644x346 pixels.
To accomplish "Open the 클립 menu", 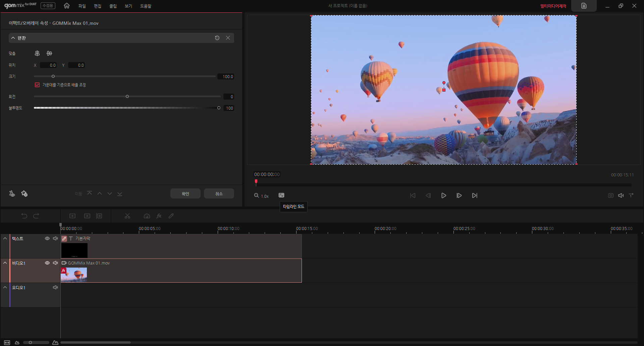I will [x=113, y=6].
